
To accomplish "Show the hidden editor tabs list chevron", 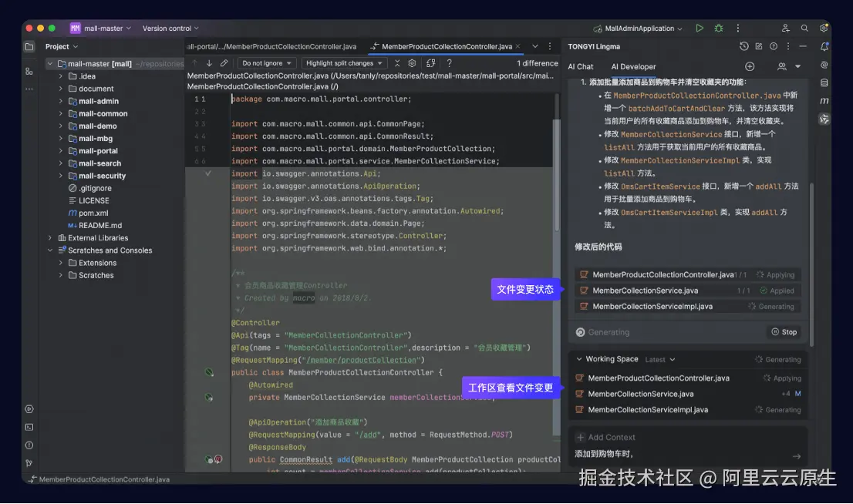I will pos(534,47).
